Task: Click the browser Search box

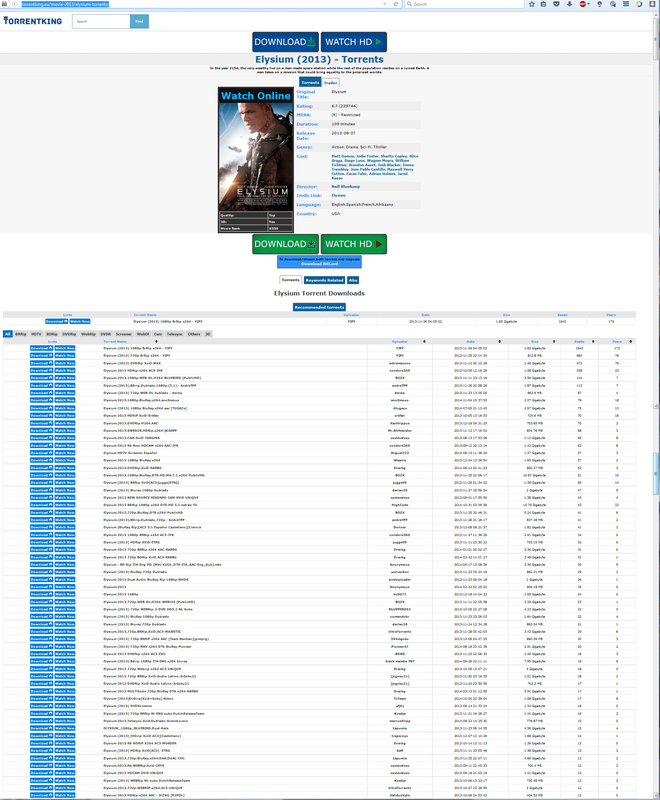Action: [467, 4]
